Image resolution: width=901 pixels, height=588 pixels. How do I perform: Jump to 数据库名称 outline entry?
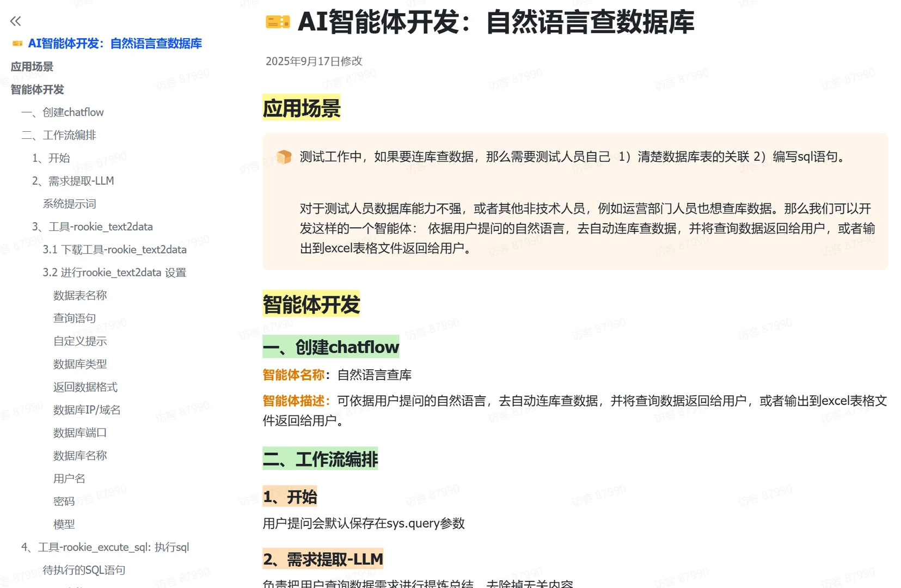80,455
